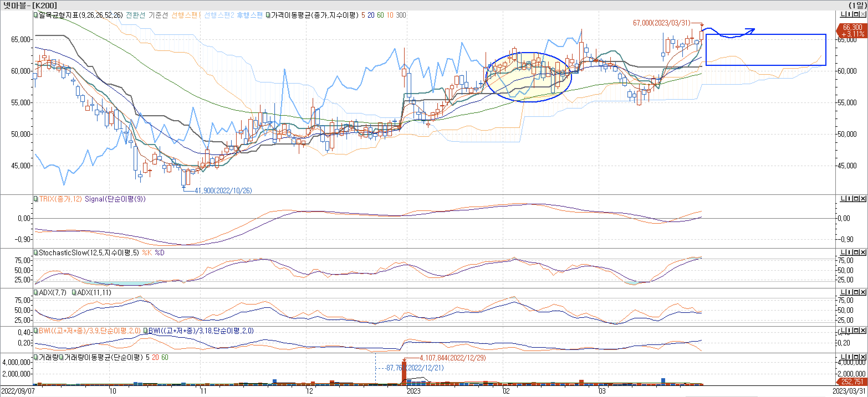The width and height of the screenshot is (868, 397).
Task: Close the TRIX indicator panel
Action: tap(863, 199)
